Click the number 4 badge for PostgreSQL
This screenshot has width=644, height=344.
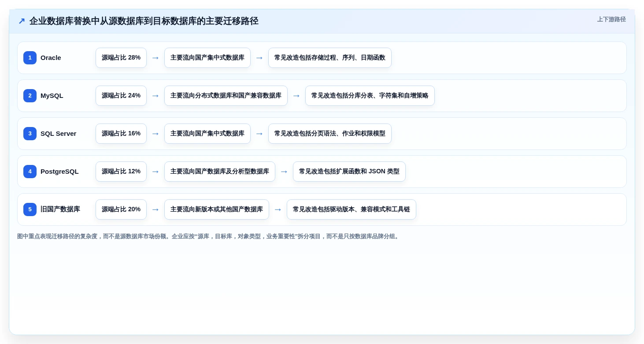[x=30, y=172]
